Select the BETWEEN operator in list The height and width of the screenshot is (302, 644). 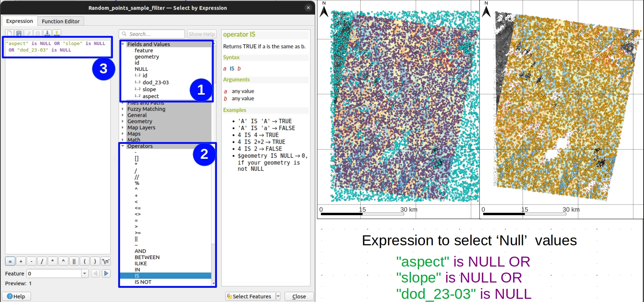[x=147, y=257]
